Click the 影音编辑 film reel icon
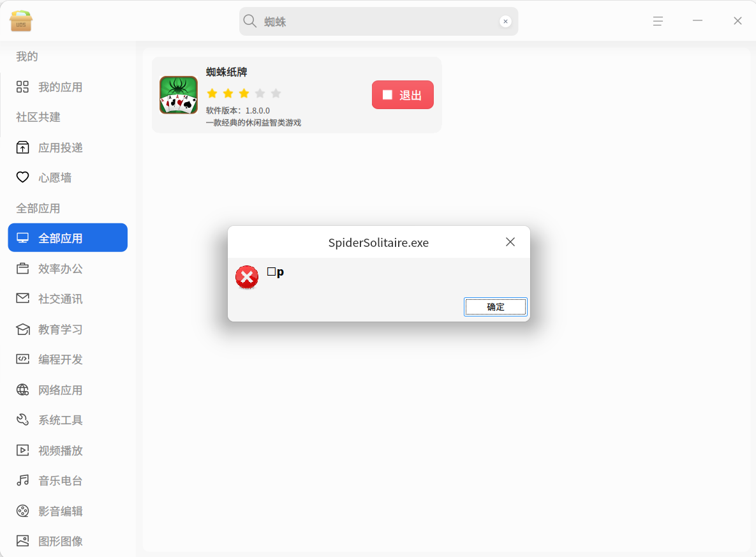756x557 pixels. (22, 510)
